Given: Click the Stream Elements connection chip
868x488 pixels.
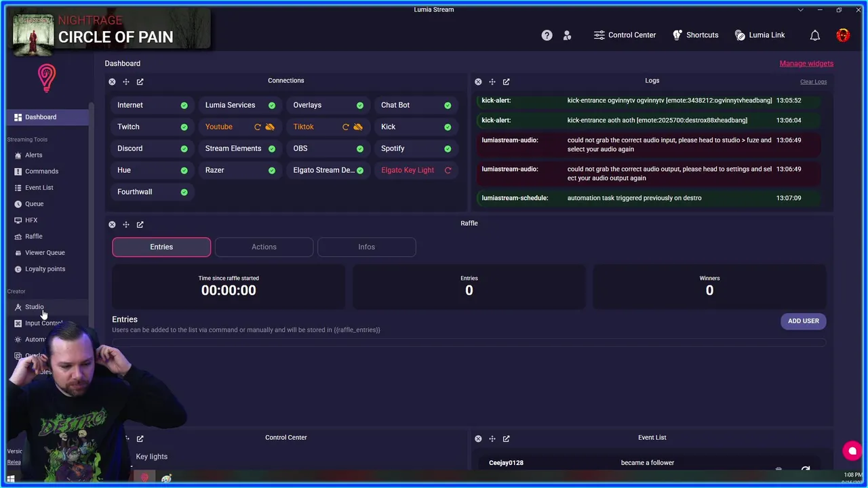Looking at the screenshot, I should pos(241,148).
